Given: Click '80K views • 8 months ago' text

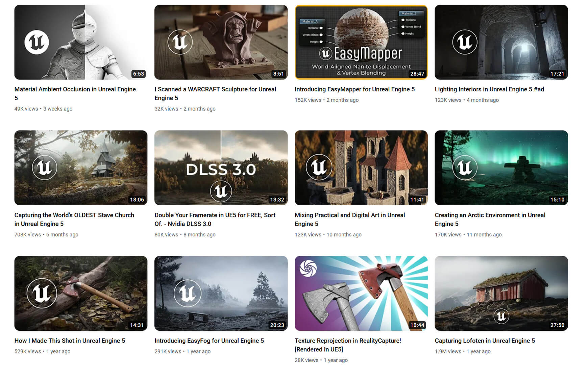Looking at the screenshot, I should click(185, 234).
